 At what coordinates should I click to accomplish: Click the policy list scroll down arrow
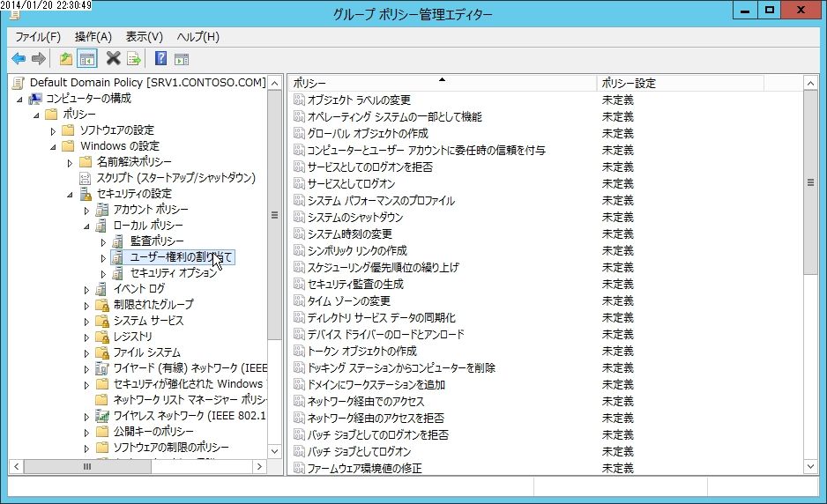tap(810, 466)
